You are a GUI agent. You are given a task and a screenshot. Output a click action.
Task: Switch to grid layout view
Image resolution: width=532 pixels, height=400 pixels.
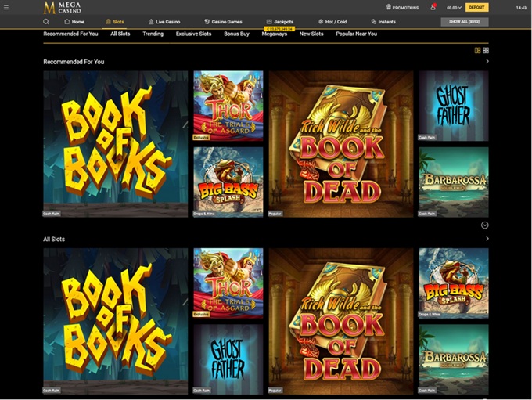pyautogui.click(x=486, y=50)
